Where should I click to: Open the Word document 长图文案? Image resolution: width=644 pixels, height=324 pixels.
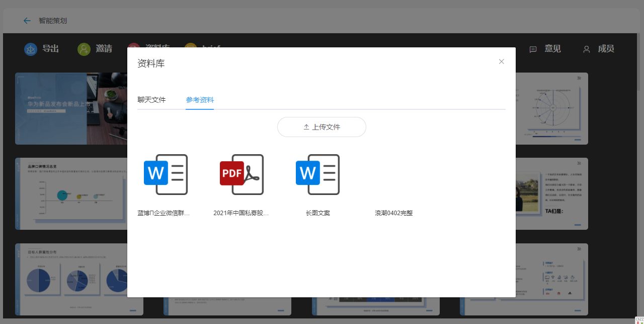(317, 174)
